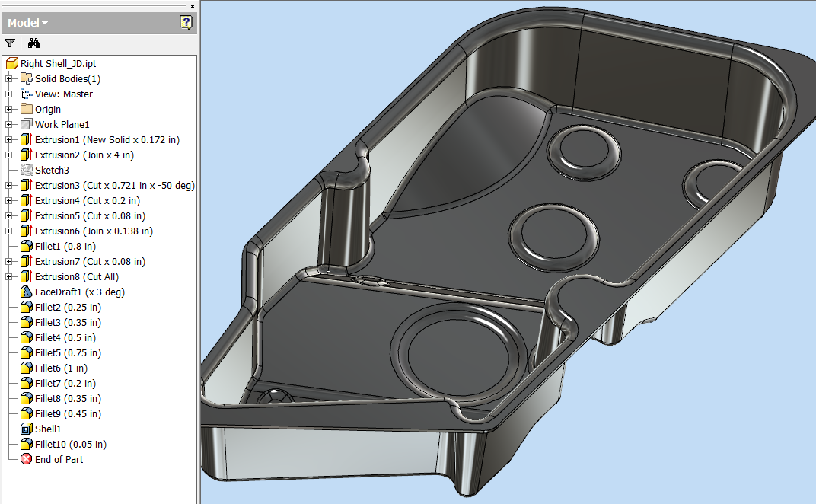The image size is (816, 504).
Task: Expand the Extrusion7 node
Action: coord(9,261)
